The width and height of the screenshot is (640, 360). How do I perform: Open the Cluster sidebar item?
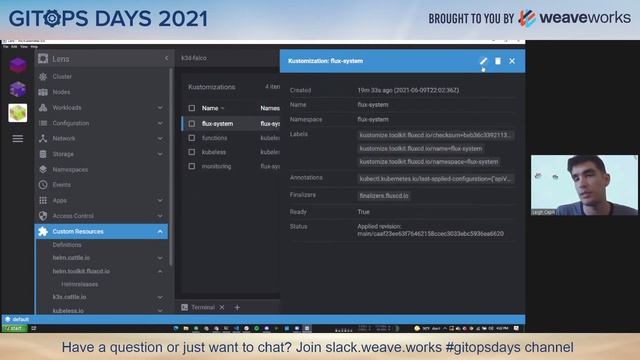pyautogui.click(x=62, y=76)
